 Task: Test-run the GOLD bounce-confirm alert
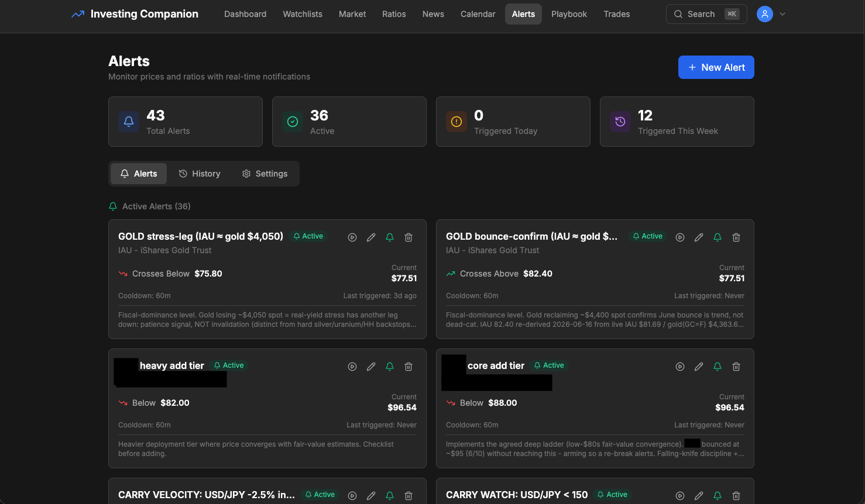pyautogui.click(x=680, y=237)
